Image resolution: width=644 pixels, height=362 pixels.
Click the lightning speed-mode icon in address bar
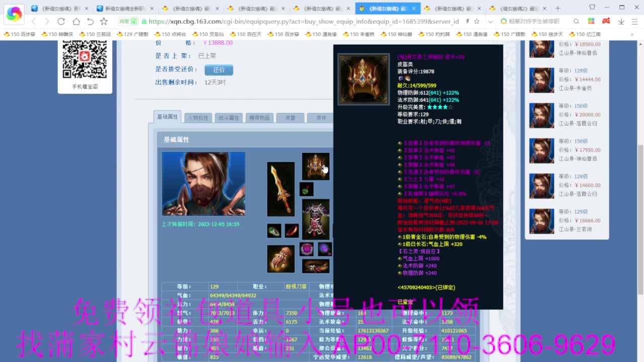coord(467,21)
